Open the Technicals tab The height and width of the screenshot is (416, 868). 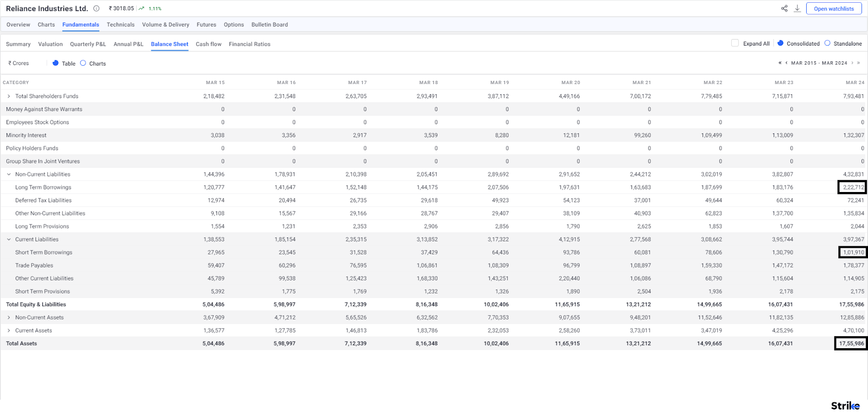click(x=120, y=24)
